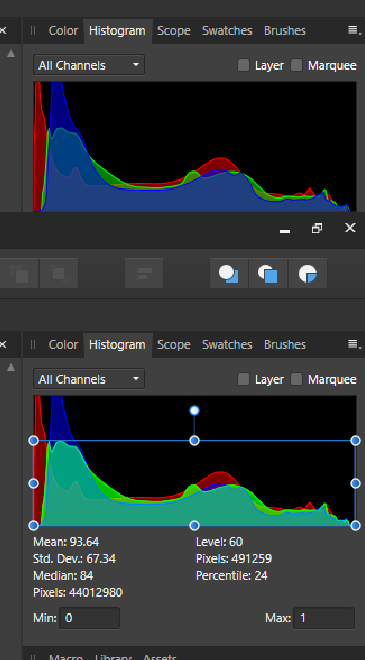
Task: Open the Brushes tab in lower panel
Action: (x=285, y=345)
